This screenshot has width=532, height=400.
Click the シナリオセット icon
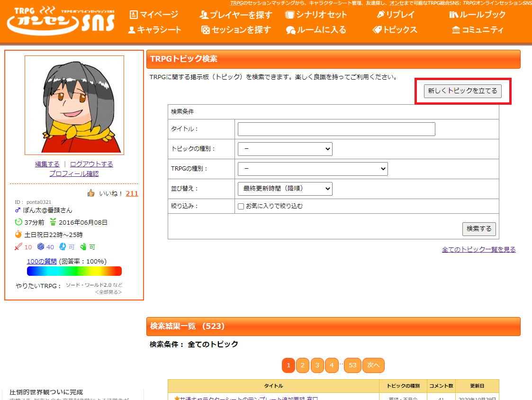(289, 15)
